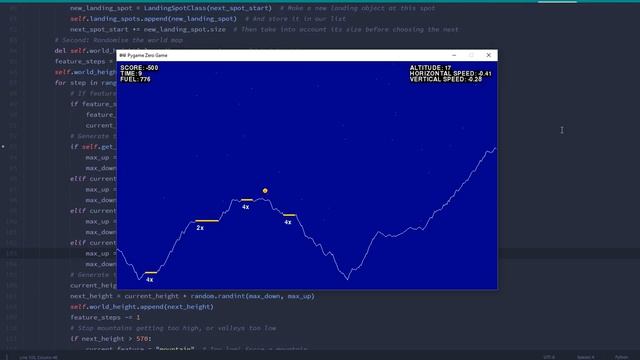
Task: Minimize the Pygame Zero Game window
Action: click(454, 55)
